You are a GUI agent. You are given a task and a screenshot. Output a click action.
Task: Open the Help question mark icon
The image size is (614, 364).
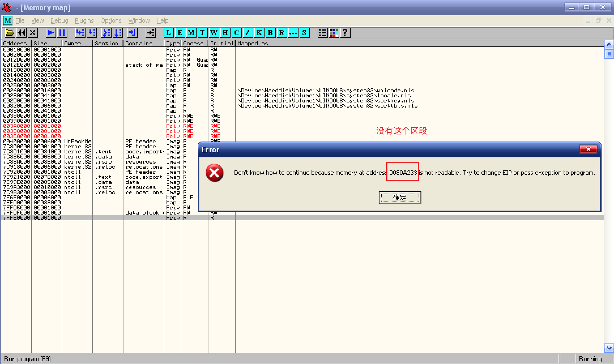[x=345, y=33]
